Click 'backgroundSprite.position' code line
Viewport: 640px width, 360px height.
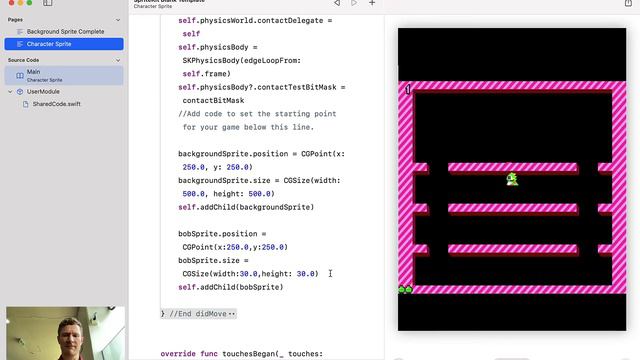tap(261, 153)
